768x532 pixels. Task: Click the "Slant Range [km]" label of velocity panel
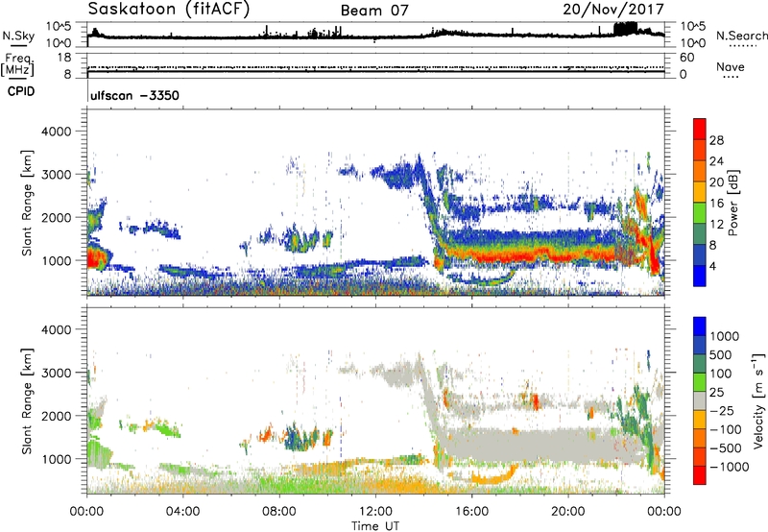(x=27, y=400)
